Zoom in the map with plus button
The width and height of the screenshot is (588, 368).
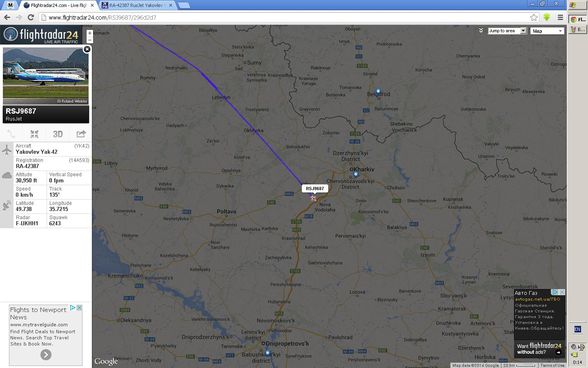pyautogui.click(x=90, y=33)
